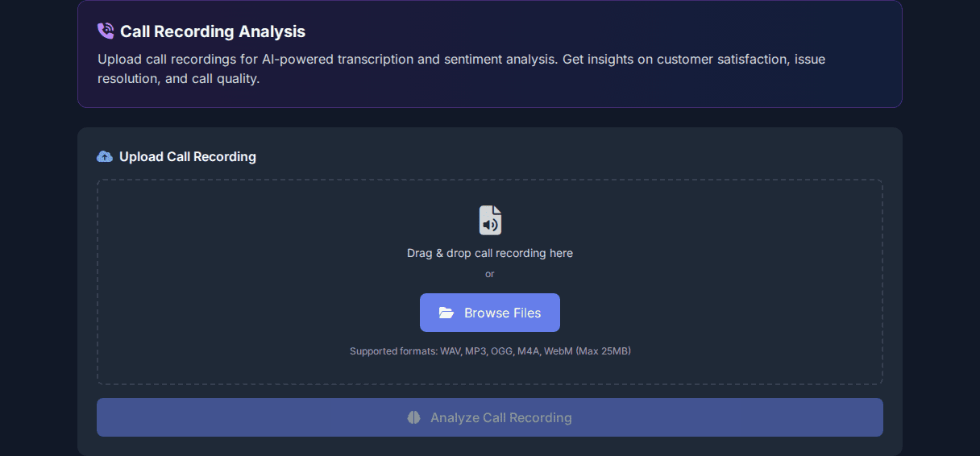This screenshot has width=980, height=456.
Task: Click the 'Drag & drop call recording here' text
Action: 490,253
